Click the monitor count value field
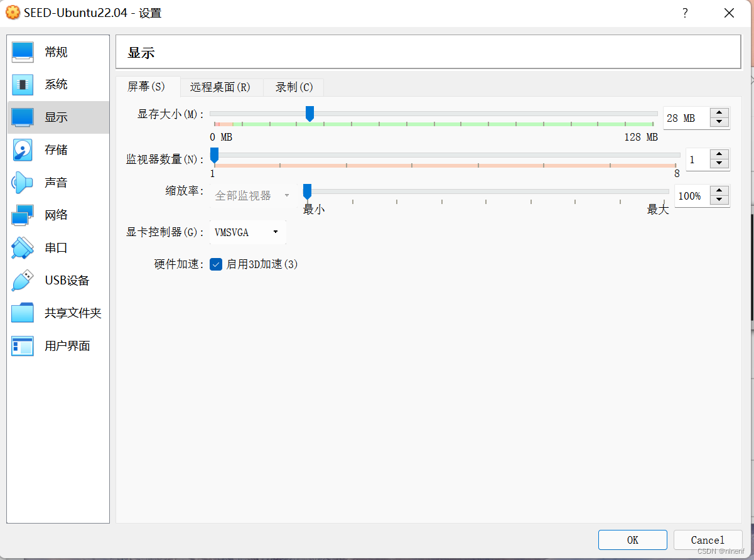The image size is (754, 560). (697, 159)
